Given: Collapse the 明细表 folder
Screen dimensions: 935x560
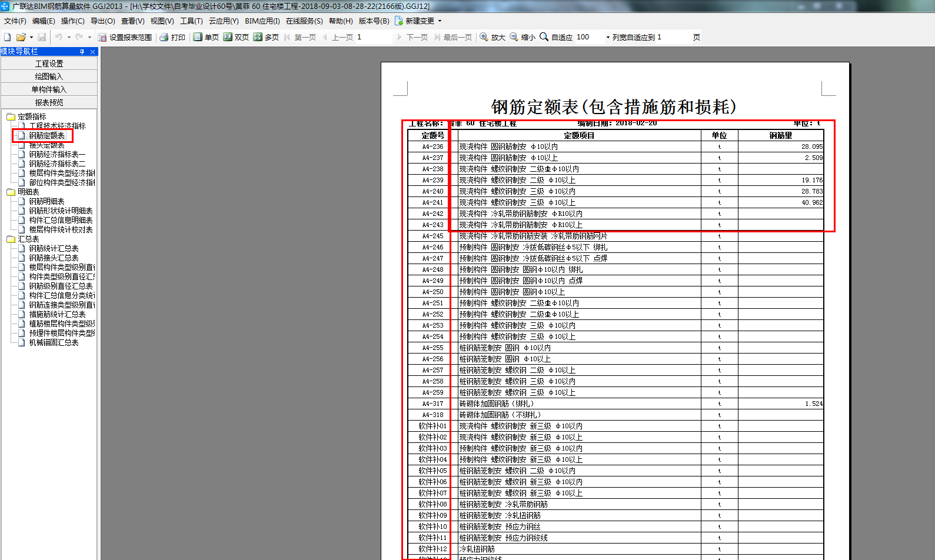Looking at the screenshot, I should tap(11, 192).
